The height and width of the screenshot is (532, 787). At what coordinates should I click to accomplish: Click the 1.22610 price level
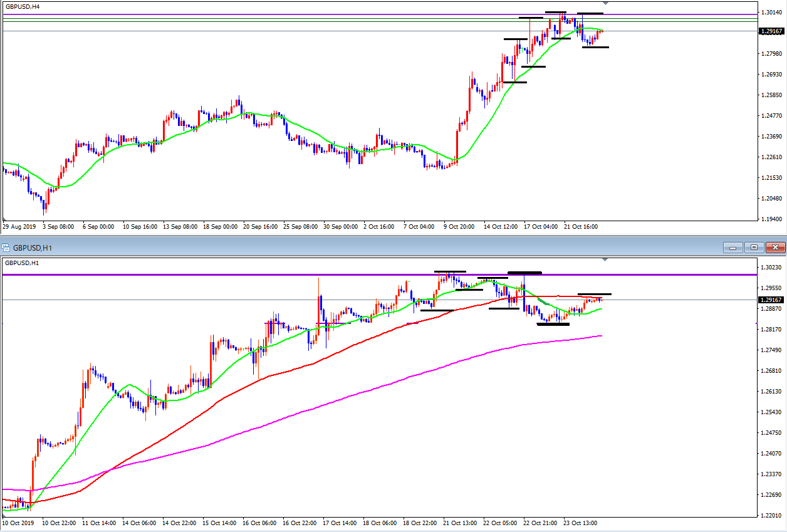(x=771, y=157)
